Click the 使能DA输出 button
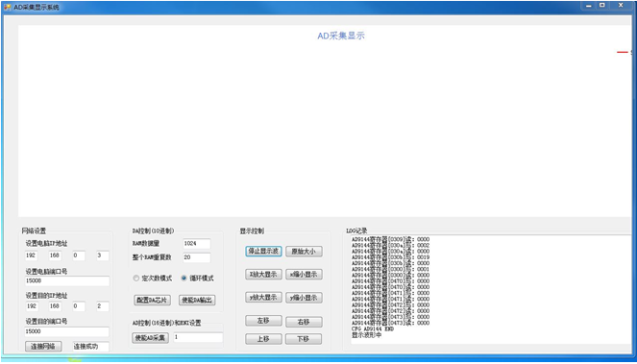Viewport: 637px width, 364px height. tap(197, 301)
